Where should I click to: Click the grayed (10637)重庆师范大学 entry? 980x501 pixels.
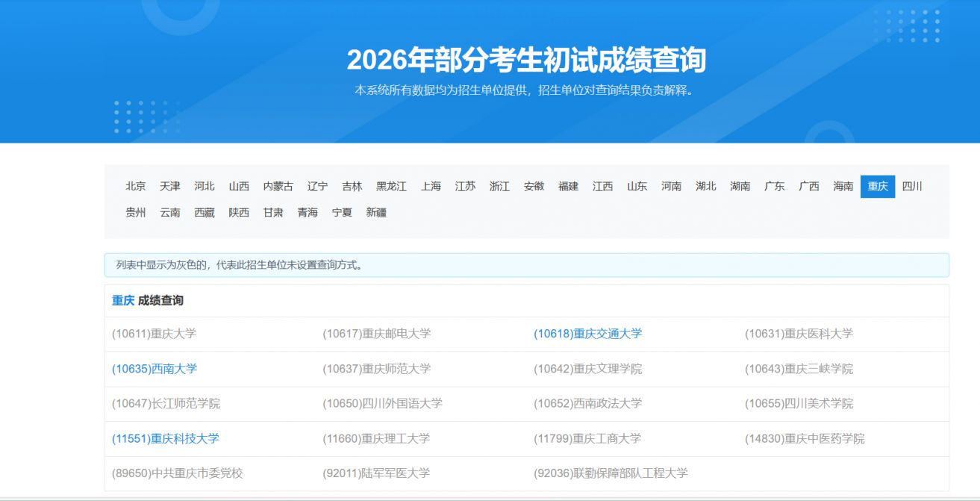[377, 369]
